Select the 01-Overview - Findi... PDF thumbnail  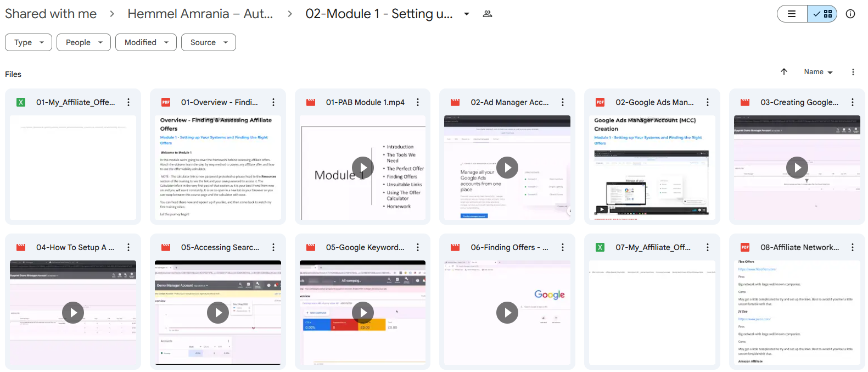click(x=218, y=168)
